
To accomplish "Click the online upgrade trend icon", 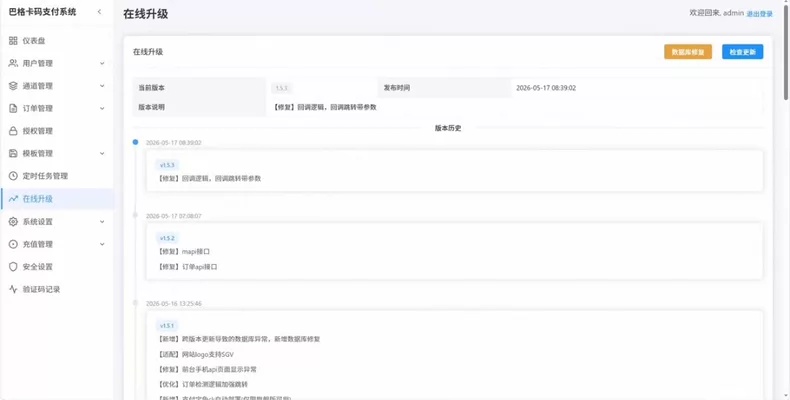I will [x=13, y=199].
